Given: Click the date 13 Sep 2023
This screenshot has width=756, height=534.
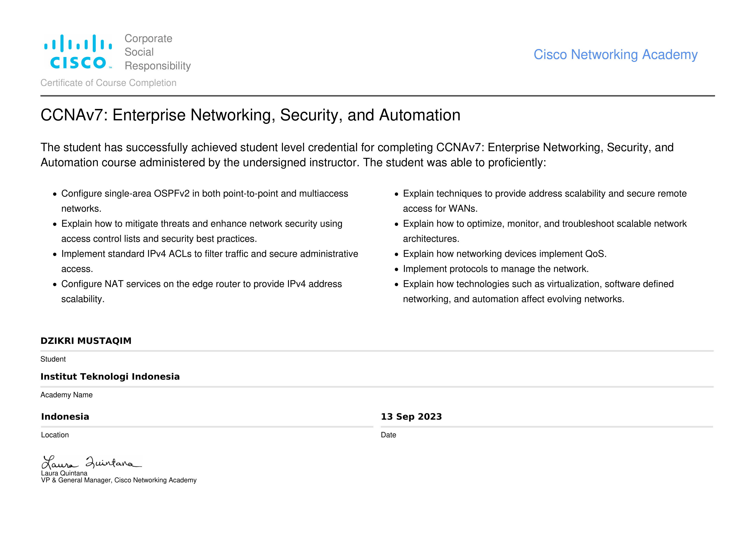Looking at the screenshot, I should click(x=411, y=417).
